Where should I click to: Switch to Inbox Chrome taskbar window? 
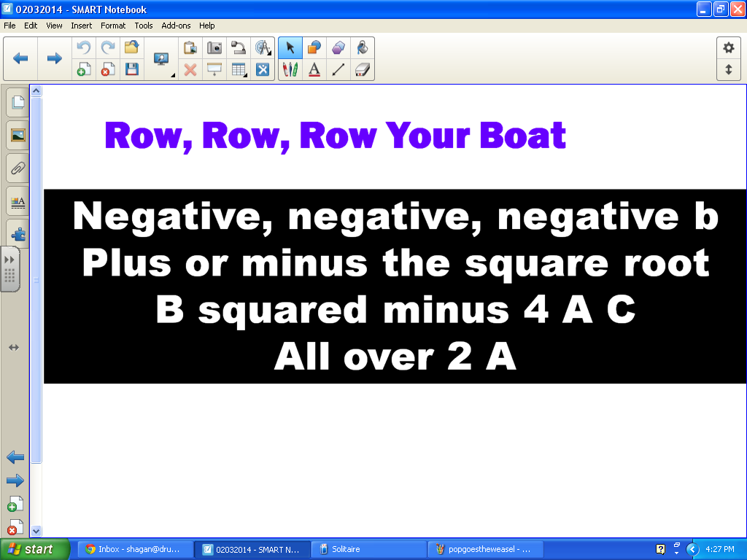pyautogui.click(x=135, y=550)
